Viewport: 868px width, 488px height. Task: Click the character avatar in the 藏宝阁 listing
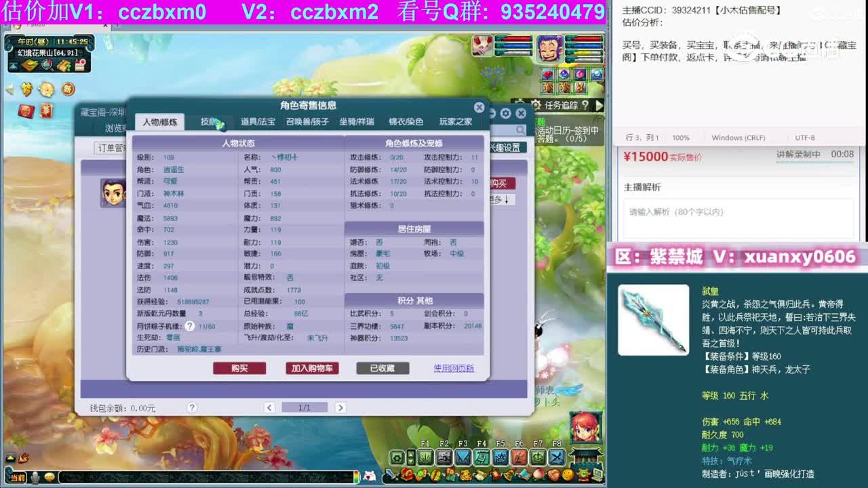pyautogui.click(x=113, y=193)
